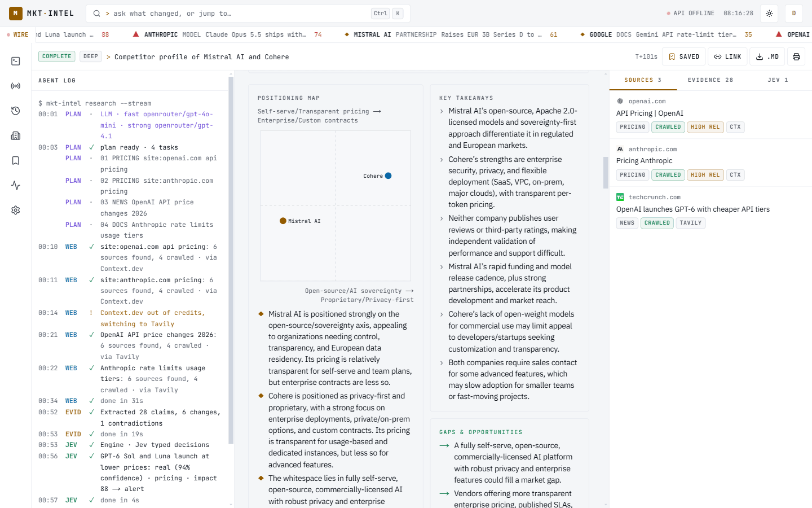Download the report as .MD
The height and width of the screenshot is (508, 812).
[767, 56]
